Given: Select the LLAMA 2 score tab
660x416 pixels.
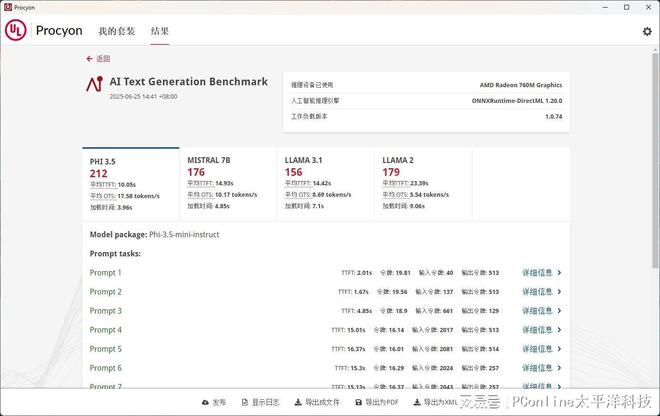Looking at the screenshot, I should pos(423,184).
